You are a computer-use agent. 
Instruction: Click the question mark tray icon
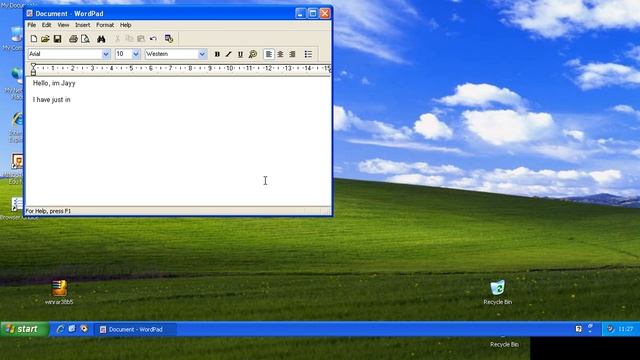[x=578, y=329]
